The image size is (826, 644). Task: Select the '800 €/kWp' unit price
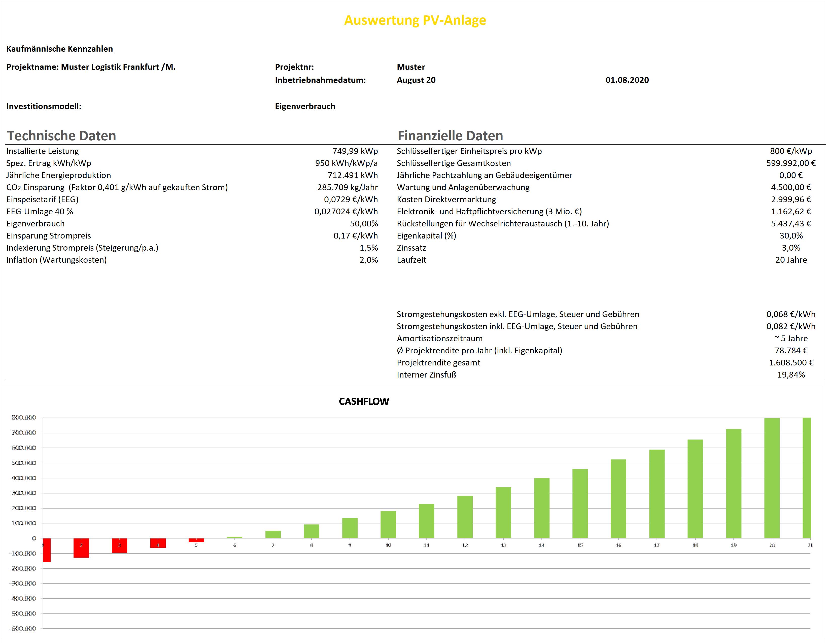(791, 151)
